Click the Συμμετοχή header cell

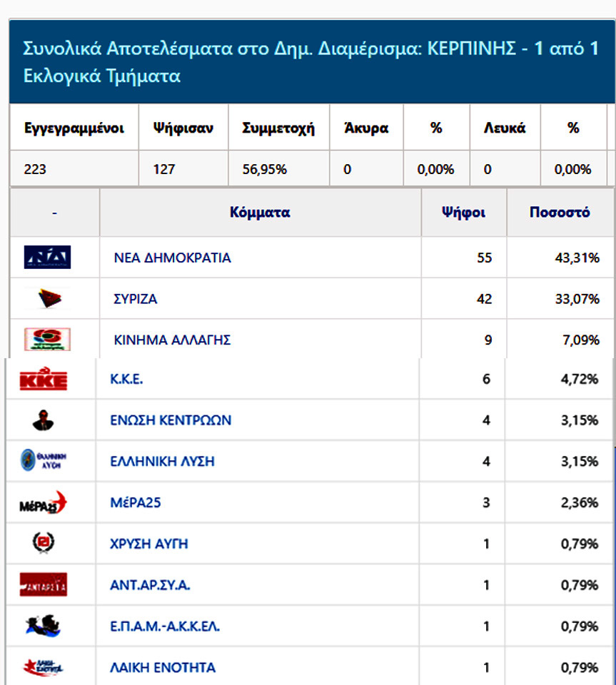[x=278, y=128]
